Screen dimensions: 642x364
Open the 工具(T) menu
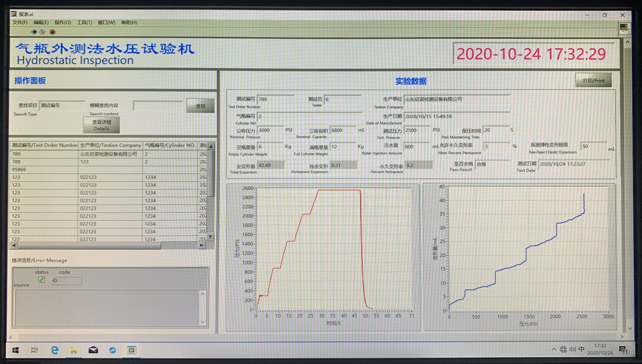pyautogui.click(x=84, y=23)
